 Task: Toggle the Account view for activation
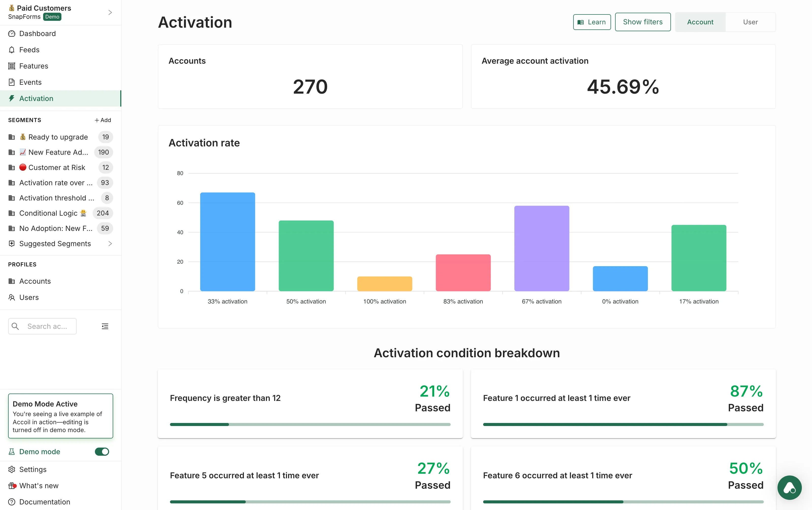[700, 22]
